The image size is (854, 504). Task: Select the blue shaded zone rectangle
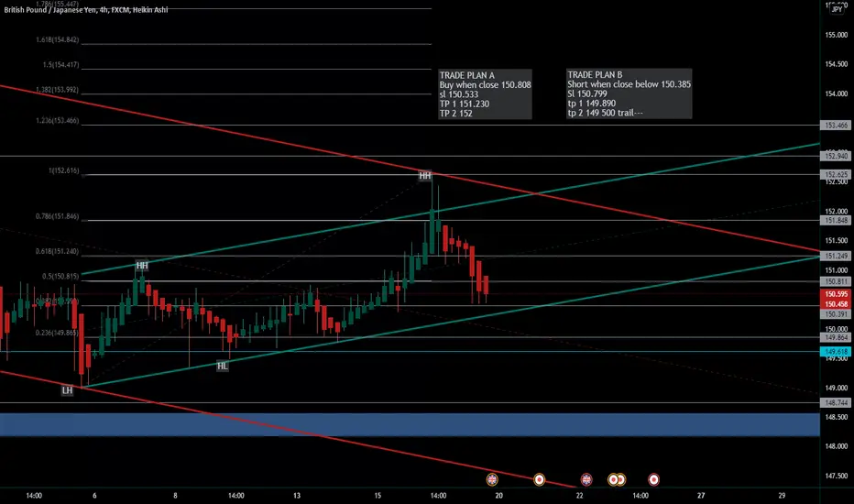click(x=410, y=424)
